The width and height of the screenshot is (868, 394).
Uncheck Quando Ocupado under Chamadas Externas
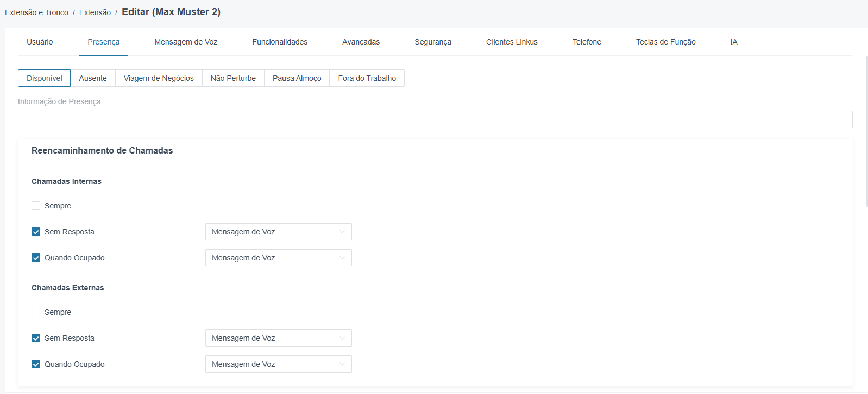(36, 364)
